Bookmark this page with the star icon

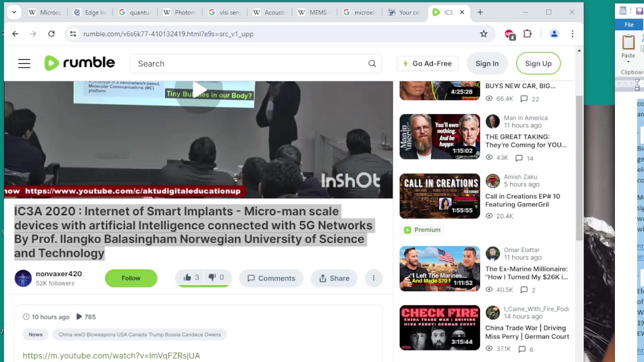tap(484, 34)
